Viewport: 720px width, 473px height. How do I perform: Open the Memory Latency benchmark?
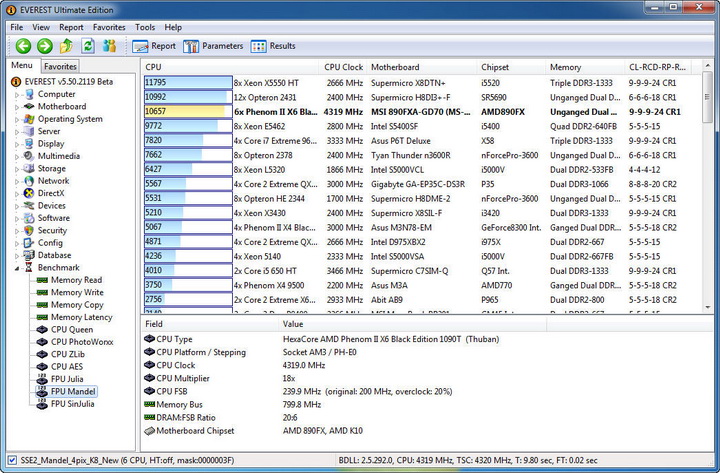coord(81,317)
